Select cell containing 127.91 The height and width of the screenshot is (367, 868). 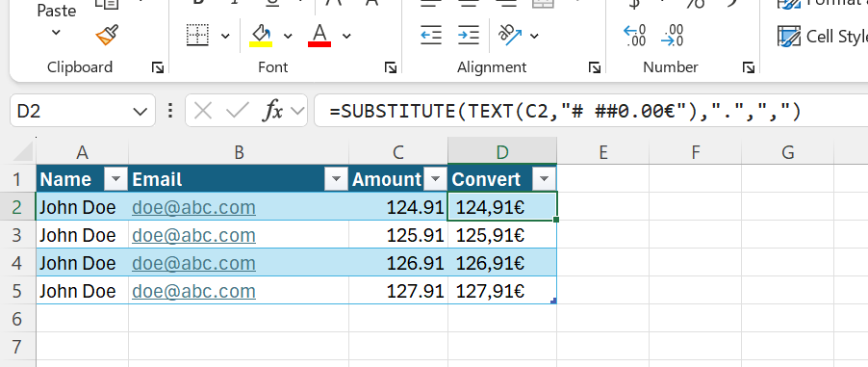[398, 291]
